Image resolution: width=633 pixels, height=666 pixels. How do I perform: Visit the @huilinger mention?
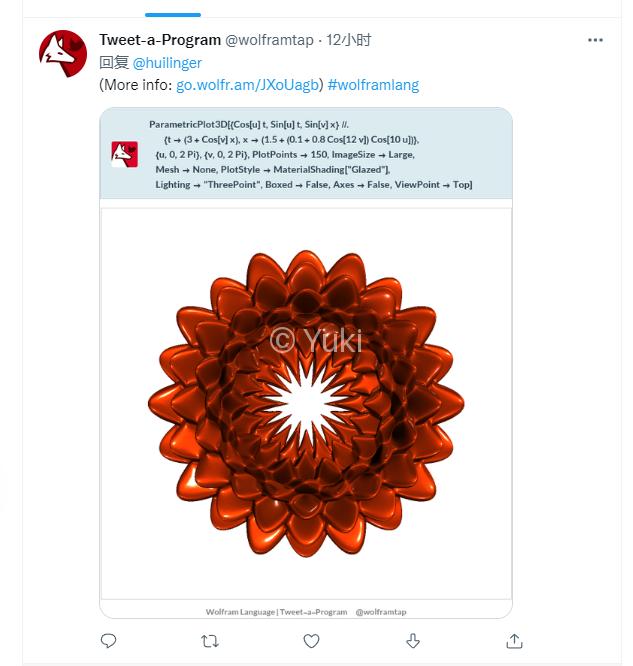point(167,63)
